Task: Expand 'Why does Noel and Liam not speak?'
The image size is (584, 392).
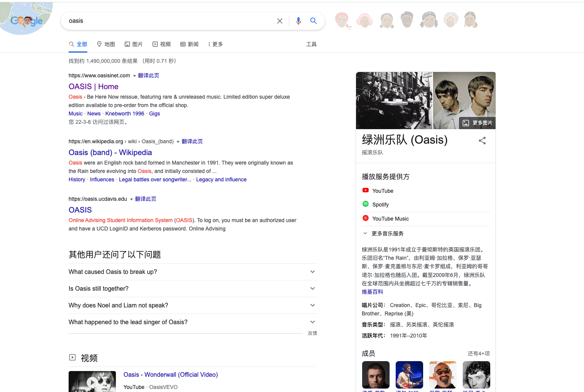Action: 193,305
